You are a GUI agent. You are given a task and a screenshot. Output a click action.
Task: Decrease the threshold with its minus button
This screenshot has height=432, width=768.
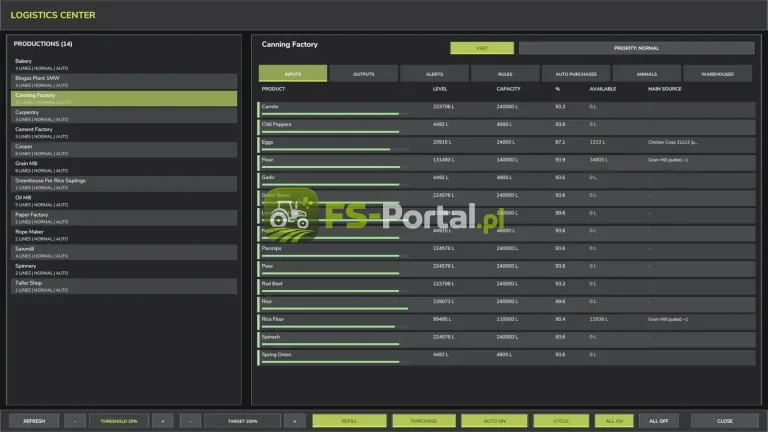(75, 421)
